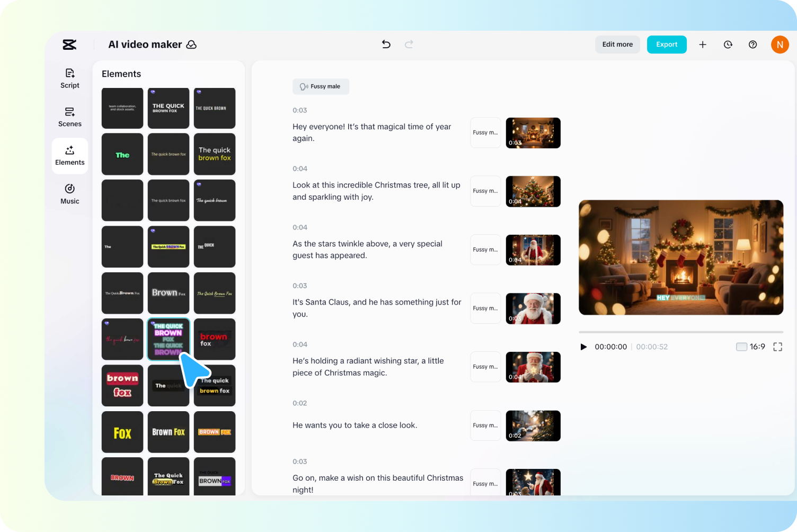
Task: Undo the last action
Action: pos(386,45)
